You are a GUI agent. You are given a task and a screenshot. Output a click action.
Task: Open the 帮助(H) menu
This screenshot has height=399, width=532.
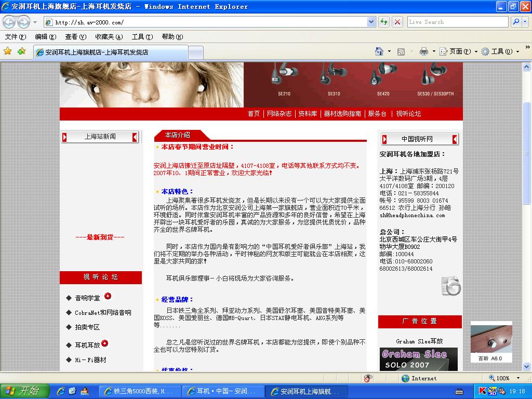pyautogui.click(x=172, y=37)
